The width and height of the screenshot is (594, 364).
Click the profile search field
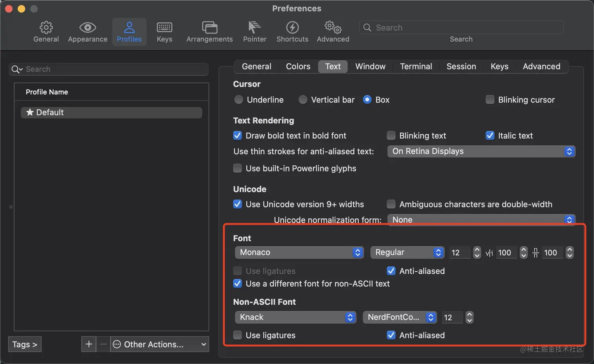[x=114, y=69]
